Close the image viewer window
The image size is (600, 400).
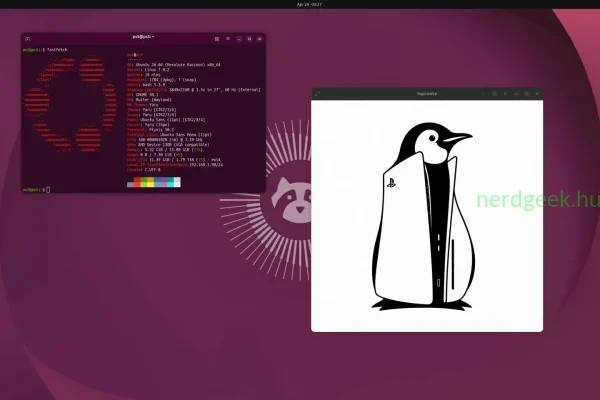(x=537, y=94)
